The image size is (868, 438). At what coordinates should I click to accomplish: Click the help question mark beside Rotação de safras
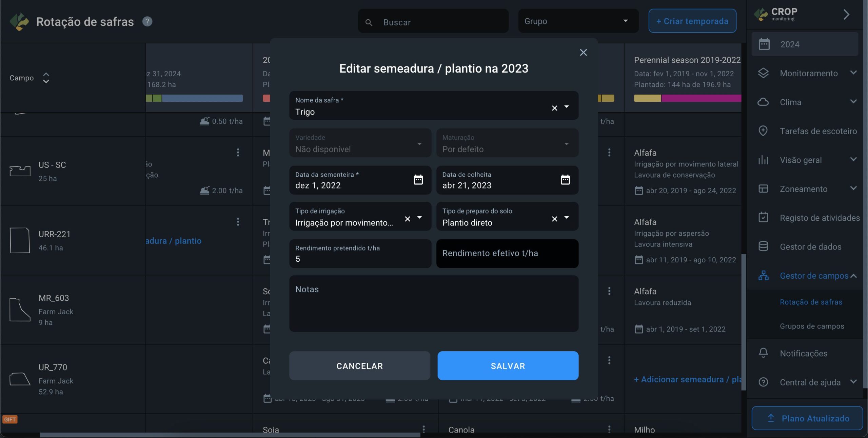click(147, 22)
